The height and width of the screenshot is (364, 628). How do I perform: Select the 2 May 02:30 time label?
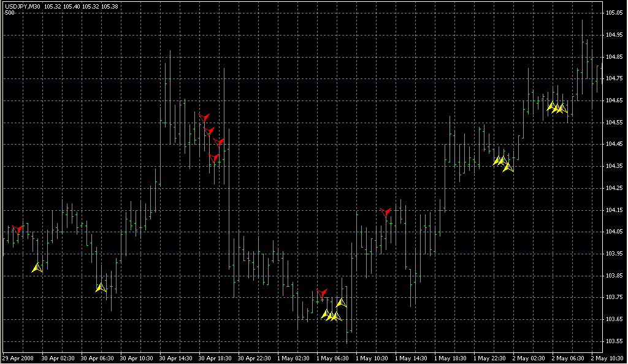pyautogui.click(x=529, y=358)
